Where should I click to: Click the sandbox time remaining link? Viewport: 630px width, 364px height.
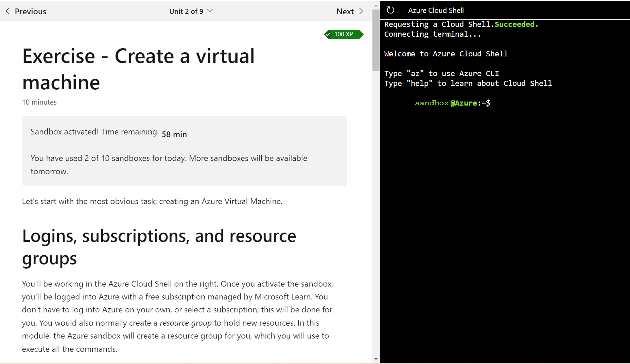click(174, 134)
